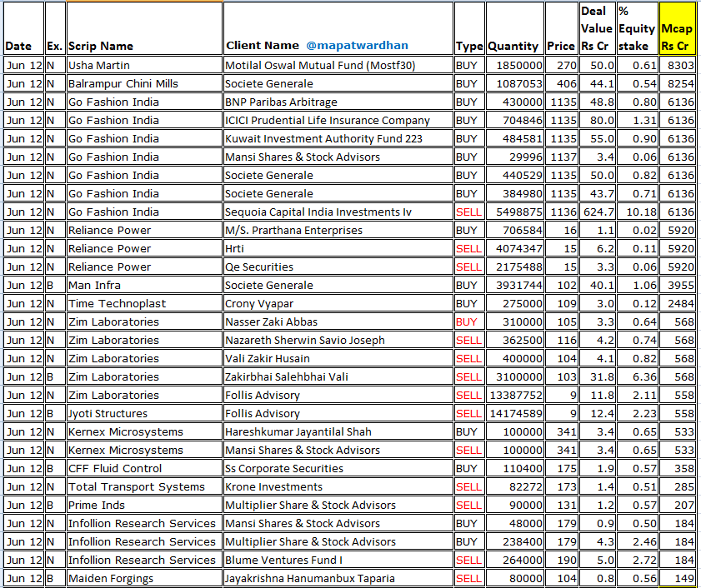Click the 'Qe Securities' client cell
Screen dimensions: 701x588
click(x=338, y=267)
